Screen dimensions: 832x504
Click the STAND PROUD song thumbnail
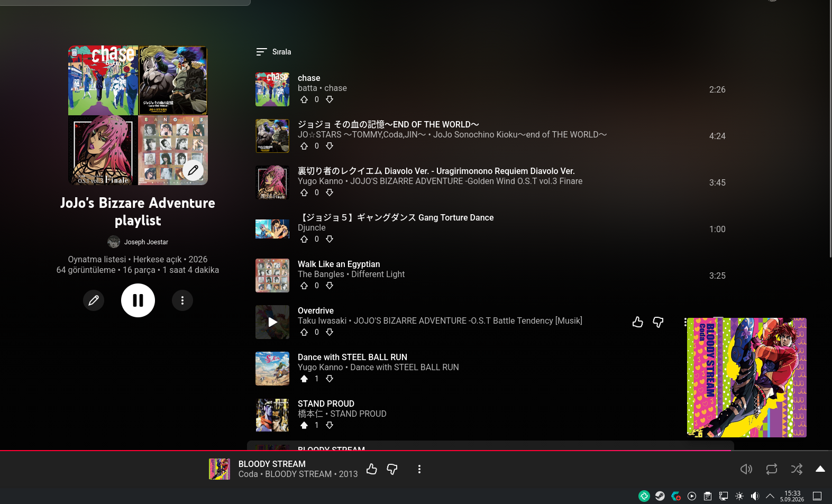(272, 415)
